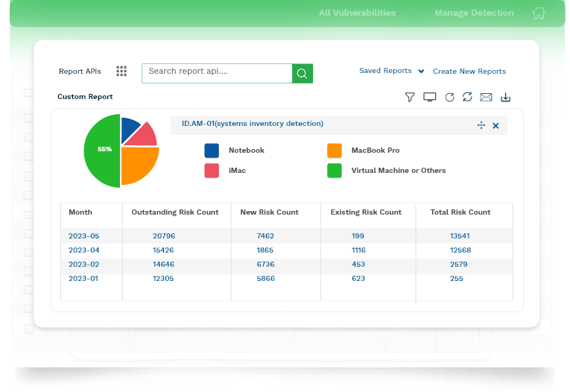Click the move handle on ID.AM-01 widget
Screen dimensions: 570x392
pos(481,125)
